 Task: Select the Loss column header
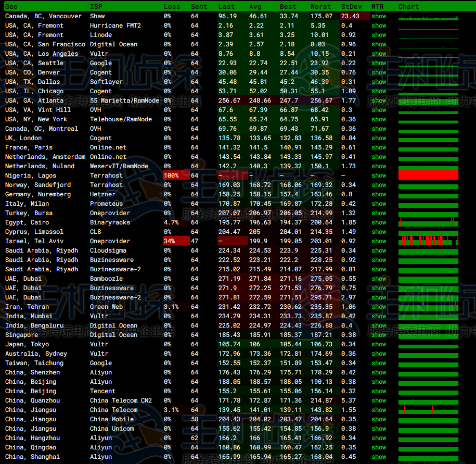point(172,7)
